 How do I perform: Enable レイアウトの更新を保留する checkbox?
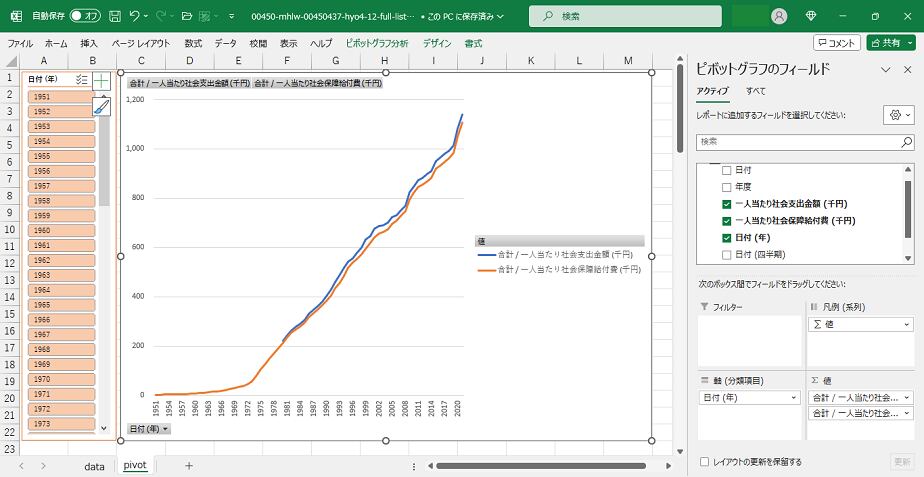[x=706, y=462]
